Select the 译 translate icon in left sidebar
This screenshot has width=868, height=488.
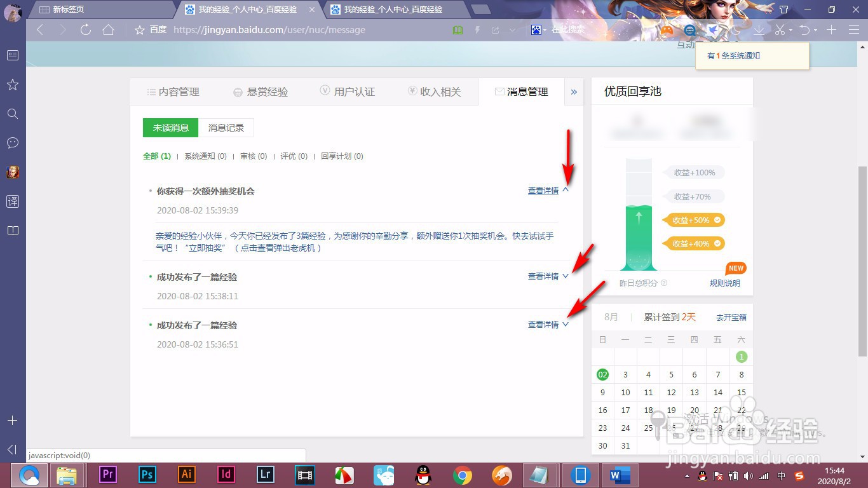point(12,201)
